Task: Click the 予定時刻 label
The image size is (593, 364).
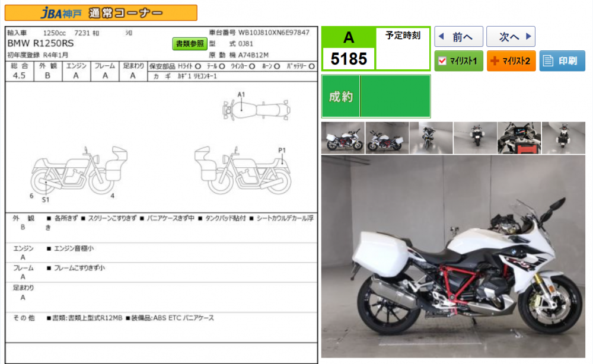Action: 403,36
